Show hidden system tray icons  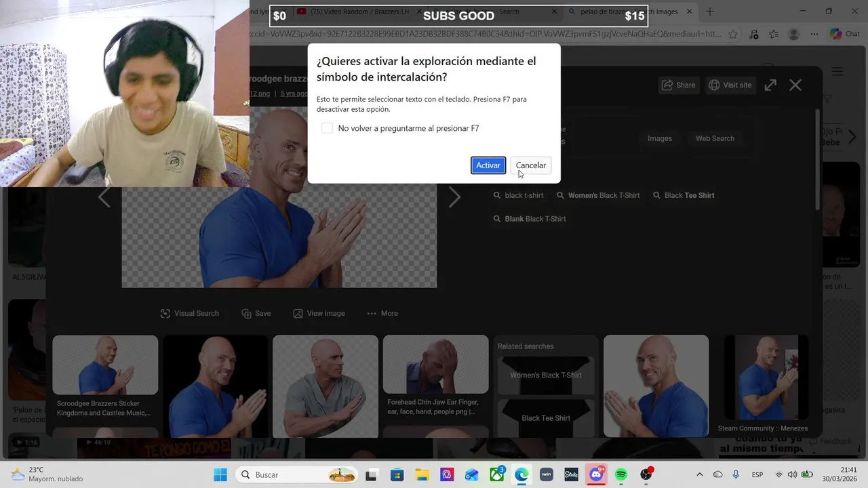pos(700,474)
